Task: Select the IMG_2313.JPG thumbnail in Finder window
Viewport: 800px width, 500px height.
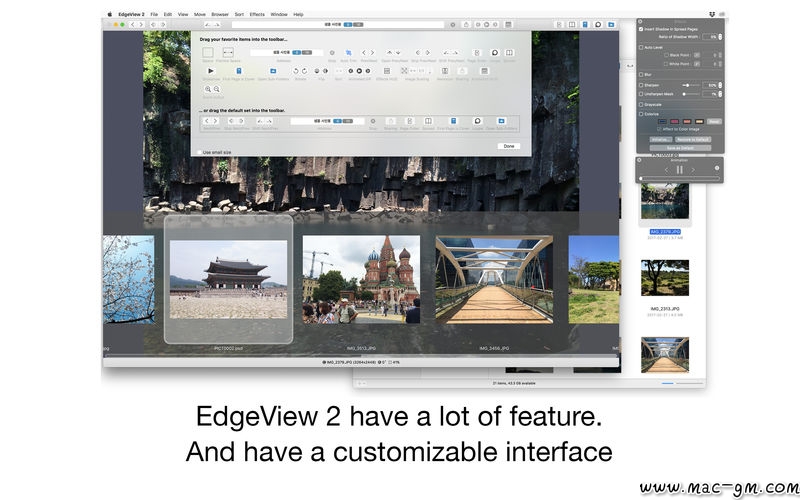Action: (665, 278)
